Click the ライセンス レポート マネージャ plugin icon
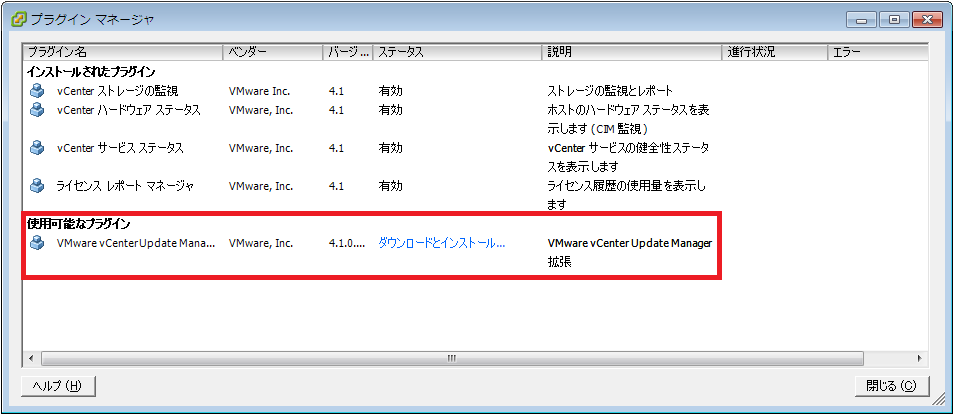Screen dimensions: 954x415 [37, 186]
